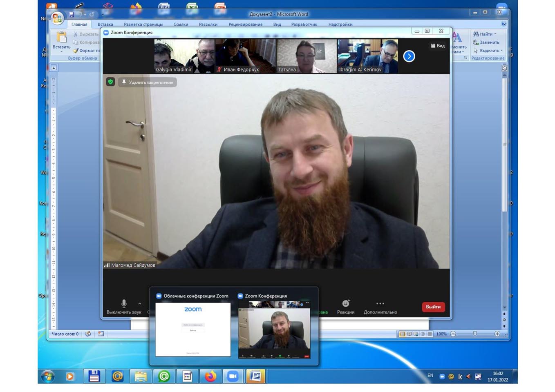
Task: Open the Вид layout menu in the Zoom window
Action: [x=438, y=46]
